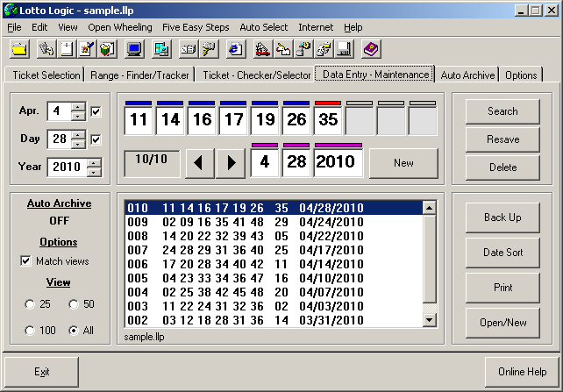Click the blue monitor toolbar icon
This screenshot has width=563, height=392.
(134, 49)
